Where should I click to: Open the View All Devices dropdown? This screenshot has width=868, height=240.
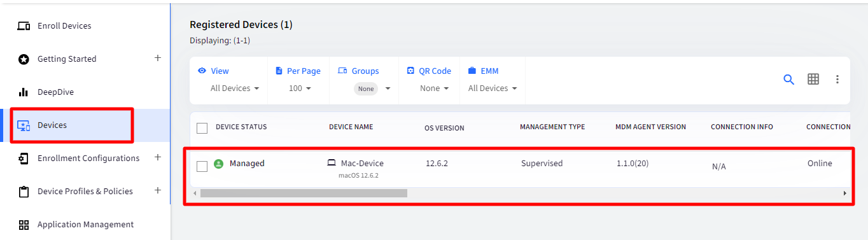(x=235, y=88)
